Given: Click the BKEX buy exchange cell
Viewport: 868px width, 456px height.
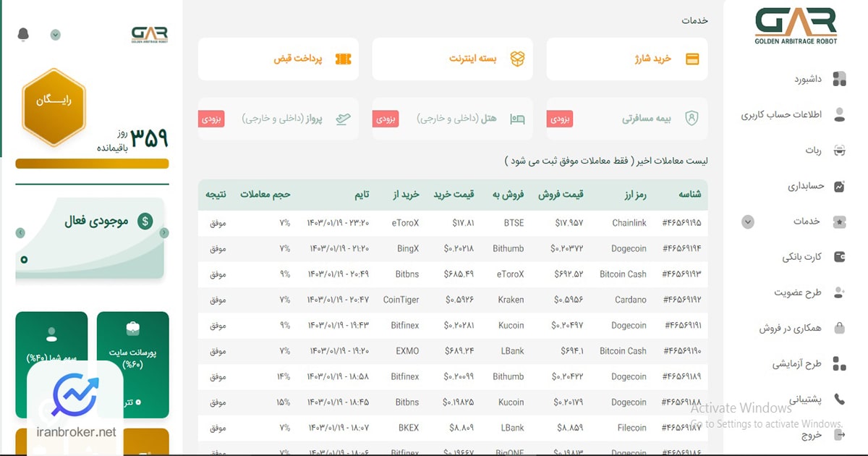Looking at the screenshot, I should (x=409, y=428).
